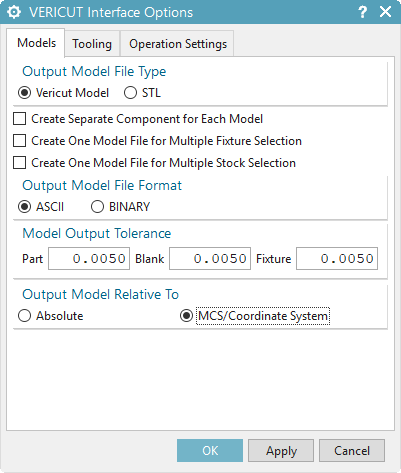Click the Cancel button
This screenshot has width=401, height=473.
pos(352,451)
